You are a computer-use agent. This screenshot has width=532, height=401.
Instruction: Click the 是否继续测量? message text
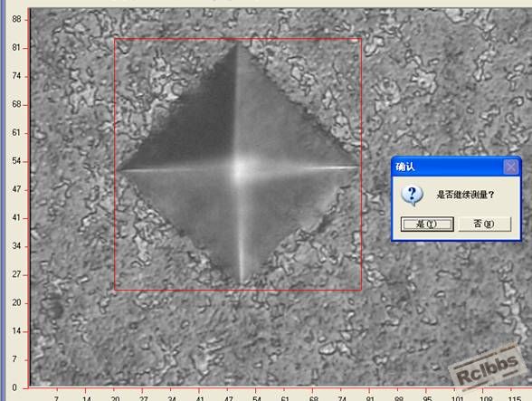click(465, 195)
